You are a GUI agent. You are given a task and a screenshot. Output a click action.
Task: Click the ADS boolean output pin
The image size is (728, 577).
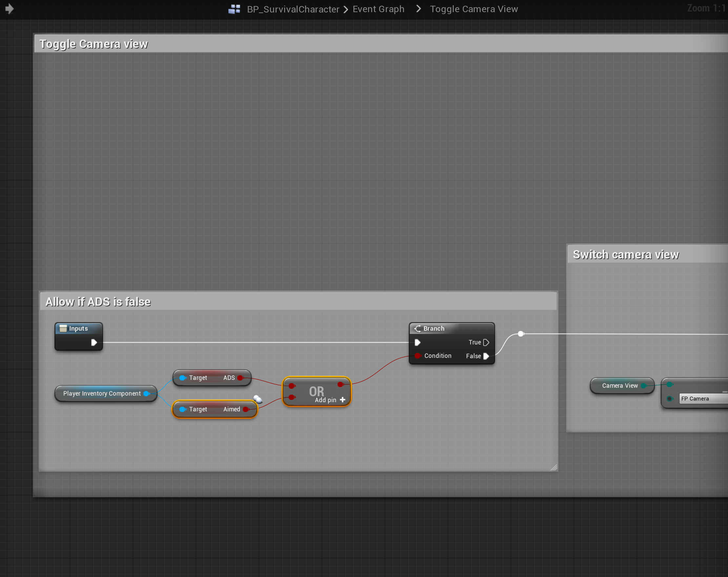[240, 378]
